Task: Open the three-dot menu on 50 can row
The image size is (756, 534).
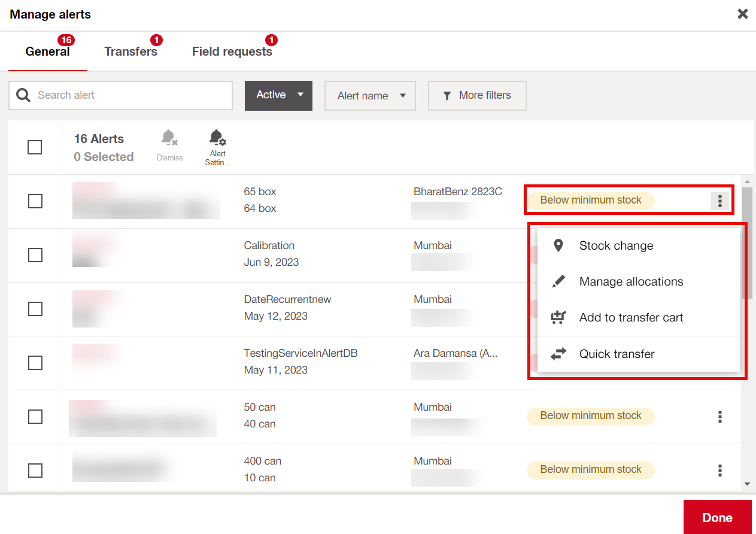Action: [720, 417]
